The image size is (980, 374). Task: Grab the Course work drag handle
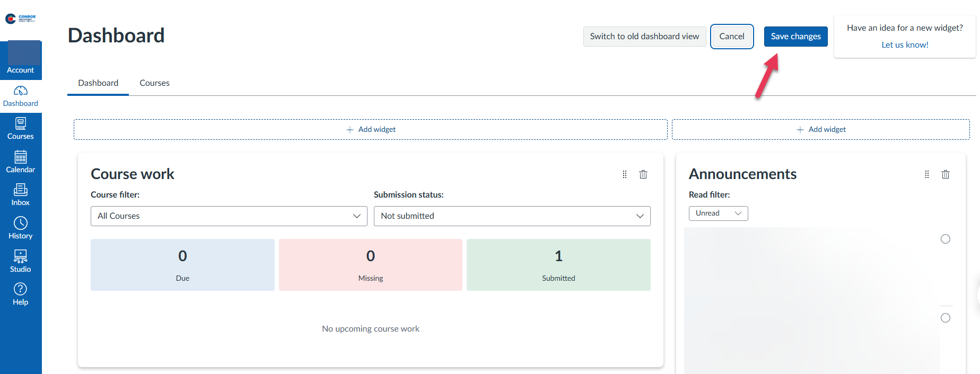point(624,174)
